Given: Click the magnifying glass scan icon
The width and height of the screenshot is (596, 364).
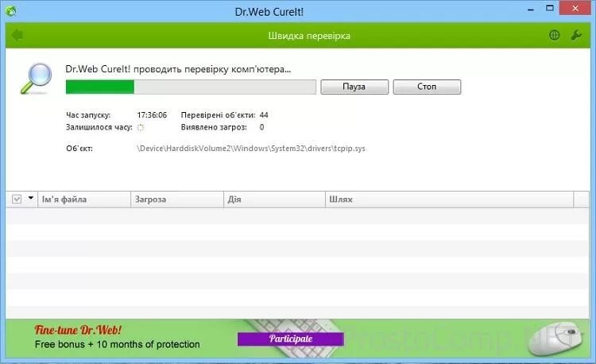Looking at the screenshot, I should (x=36, y=79).
